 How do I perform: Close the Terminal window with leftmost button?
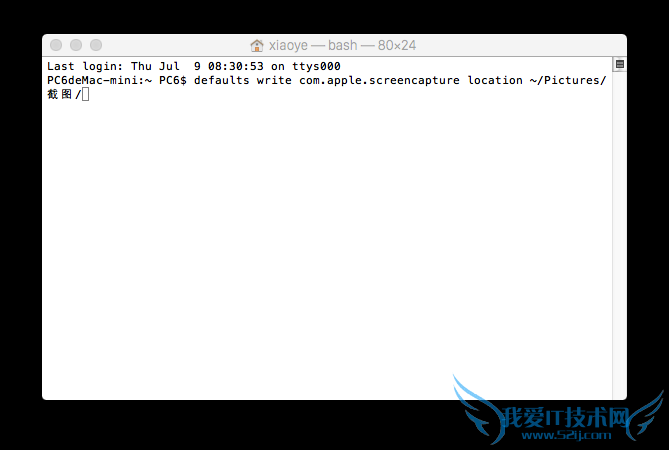[x=56, y=45]
